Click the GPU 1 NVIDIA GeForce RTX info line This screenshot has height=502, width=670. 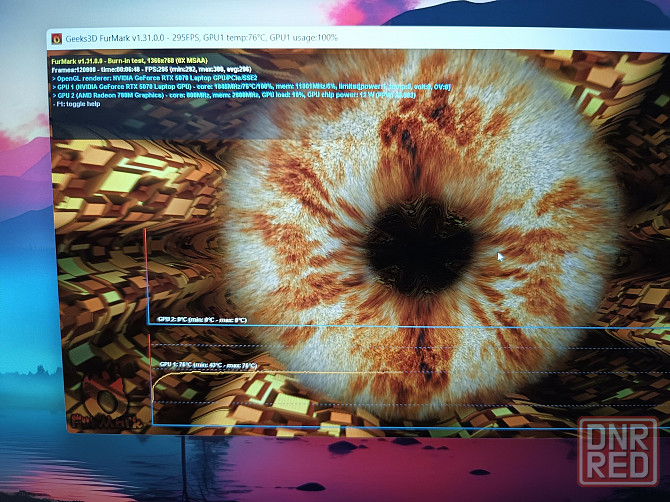pyautogui.click(x=250, y=88)
